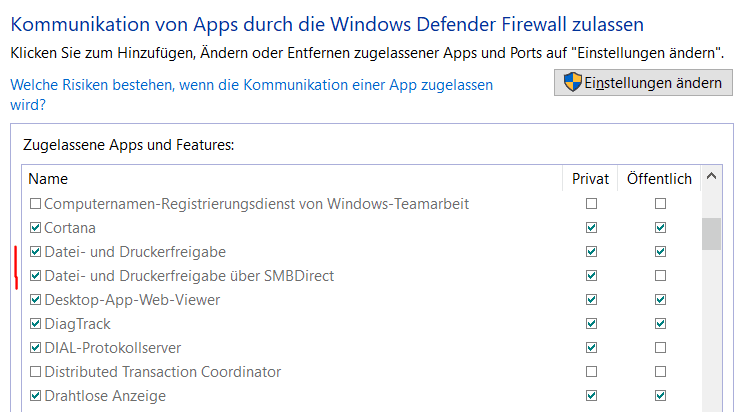Toggle Privat for Datei- und Druckerfreigabe über SMBDirect
The width and height of the screenshot is (743, 412).
coord(591,276)
